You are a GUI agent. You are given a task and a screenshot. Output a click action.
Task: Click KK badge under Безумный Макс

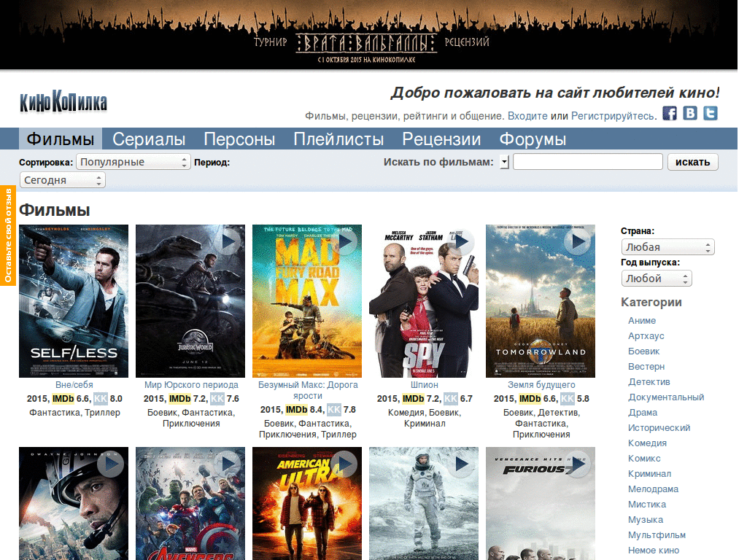(334, 410)
